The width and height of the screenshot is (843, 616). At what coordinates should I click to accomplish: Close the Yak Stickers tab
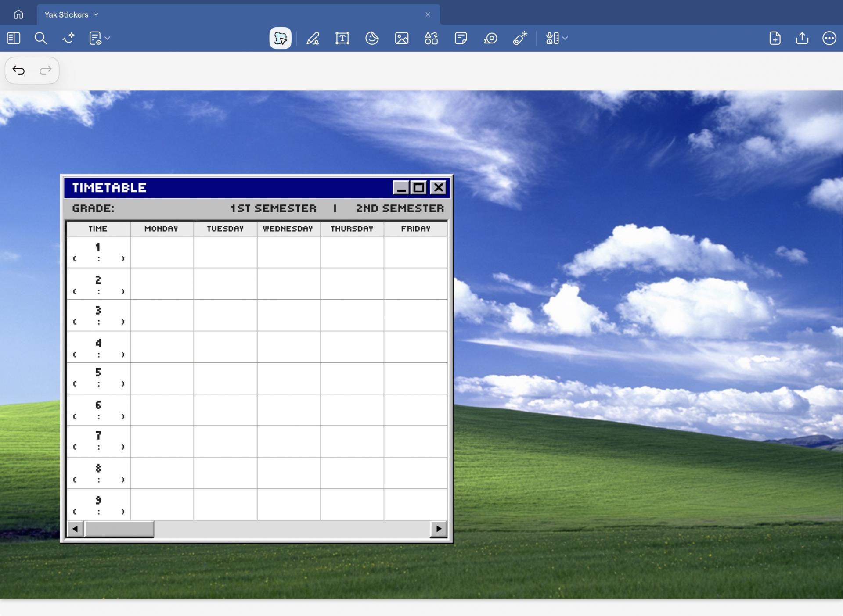(428, 14)
